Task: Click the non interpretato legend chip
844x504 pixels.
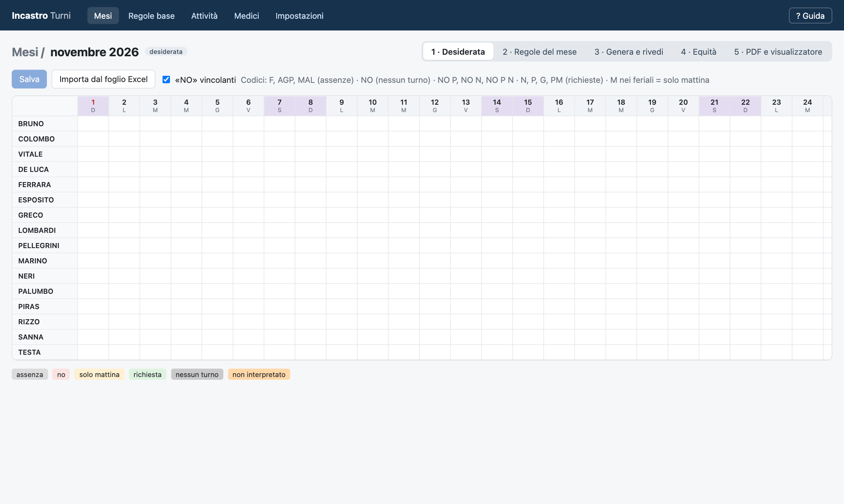Action: 259,374
